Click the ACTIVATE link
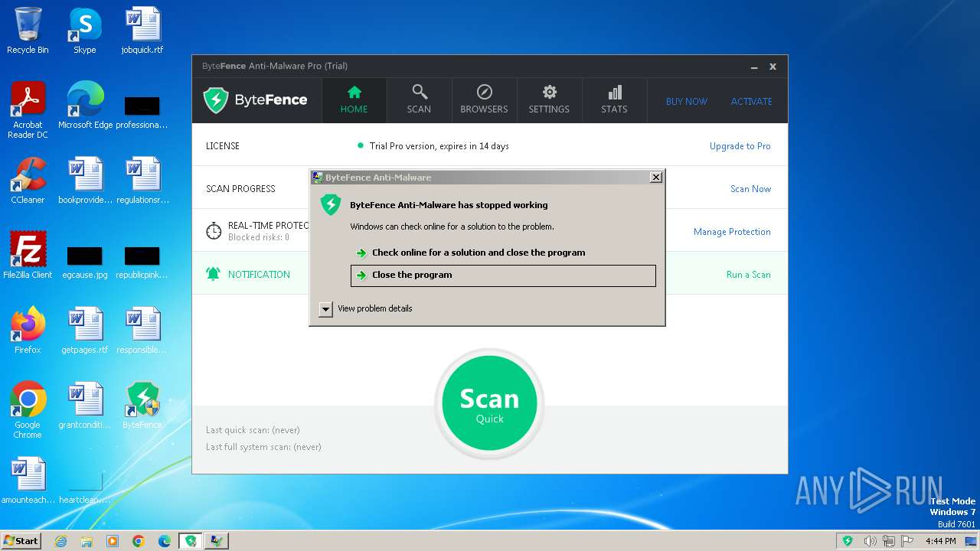Image resolution: width=980 pixels, height=551 pixels. [x=751, y=101]
